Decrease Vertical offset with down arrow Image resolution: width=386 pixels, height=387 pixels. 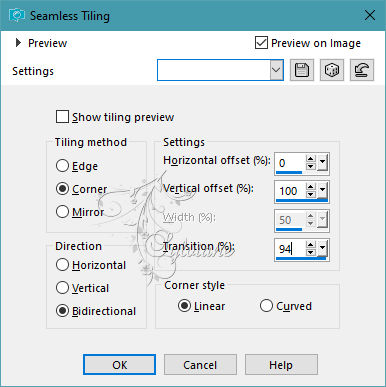(311, 194)
